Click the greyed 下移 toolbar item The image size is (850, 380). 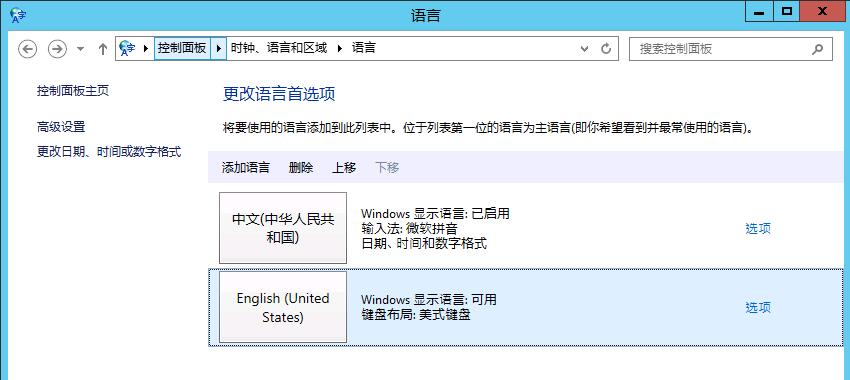tap(387, 168)
